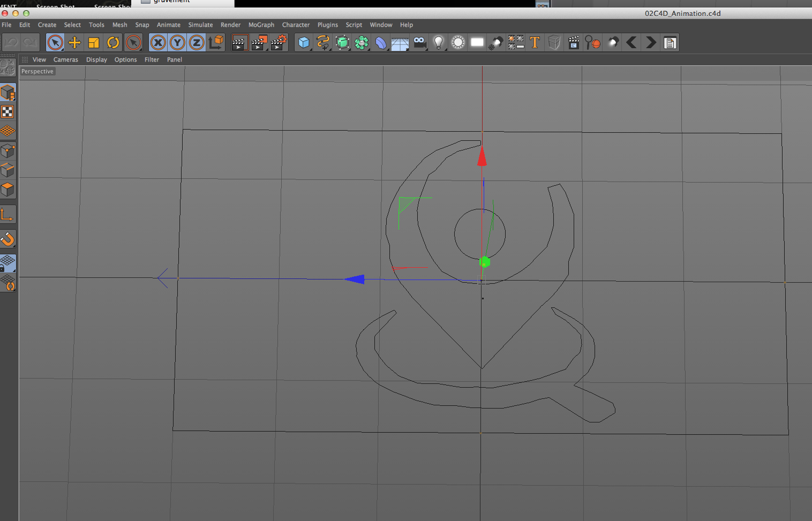Click the left chevron arrow icon
The image size is (812, 521).
click(x=631, y=42)
